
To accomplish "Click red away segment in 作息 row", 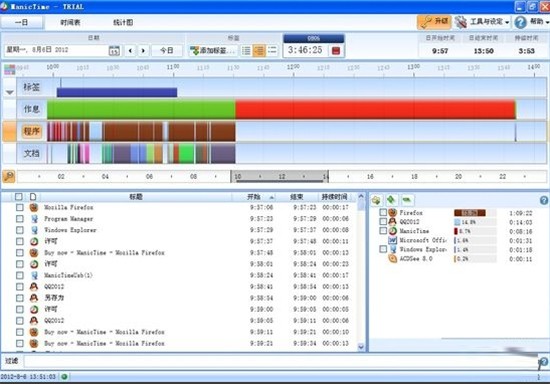I will pos(376,109).
